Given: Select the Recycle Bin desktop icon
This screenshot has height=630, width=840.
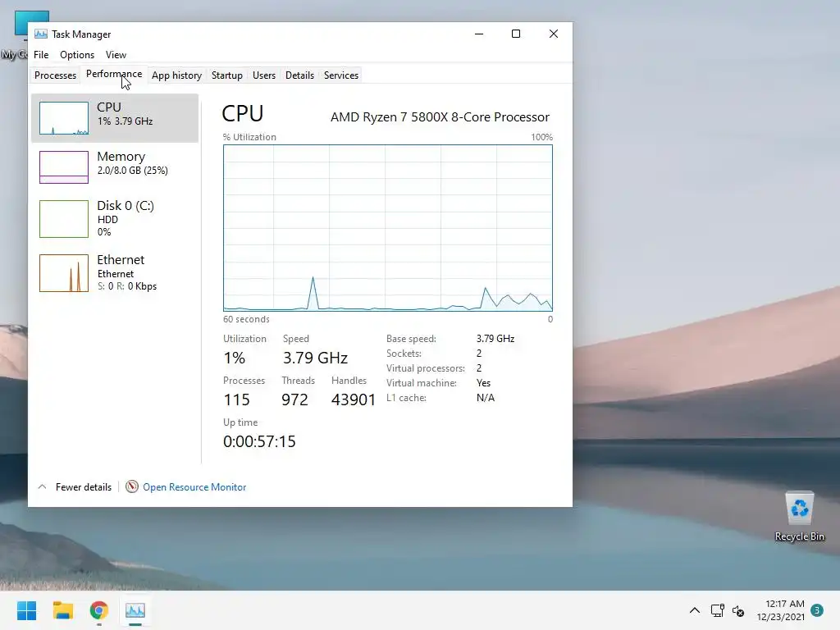Looking at the screenshot, I should coord(799,517).
